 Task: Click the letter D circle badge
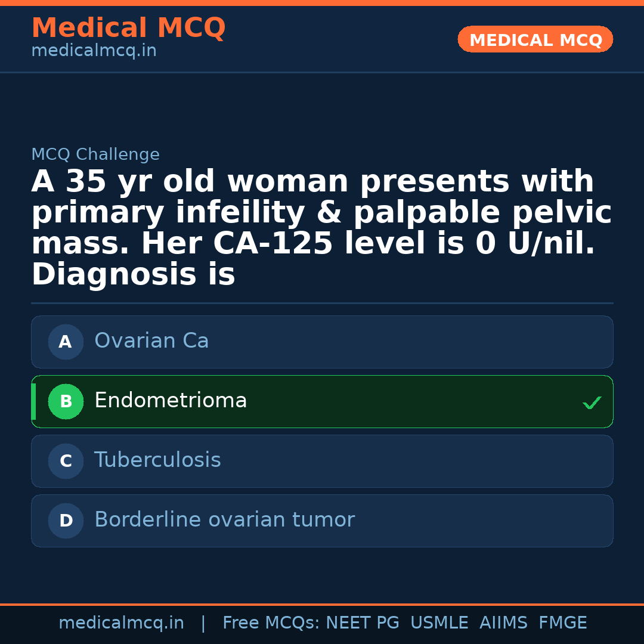(x=66, y=521)
